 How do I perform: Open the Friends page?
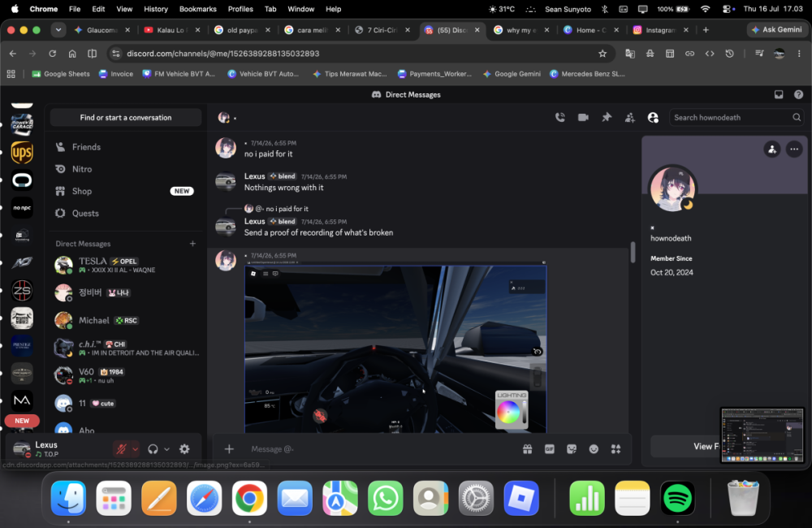point(126,147)
